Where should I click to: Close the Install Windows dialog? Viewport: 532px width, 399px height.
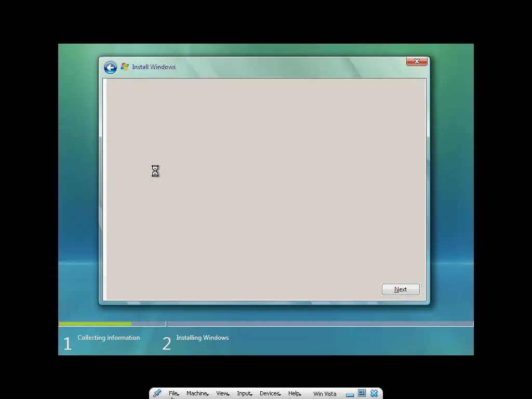click(x=417, y=61)
